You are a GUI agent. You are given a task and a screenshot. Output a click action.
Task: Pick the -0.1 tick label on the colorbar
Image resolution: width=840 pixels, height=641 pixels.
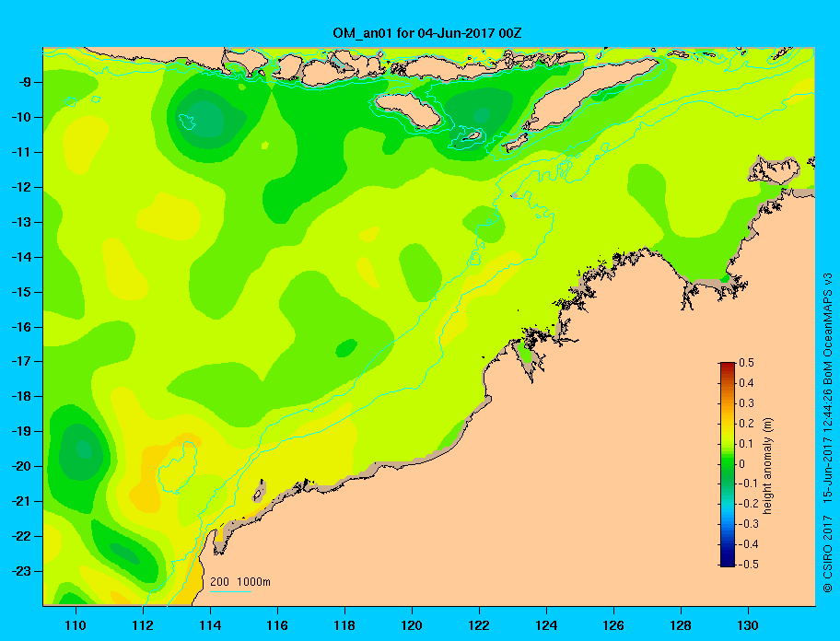748,484
